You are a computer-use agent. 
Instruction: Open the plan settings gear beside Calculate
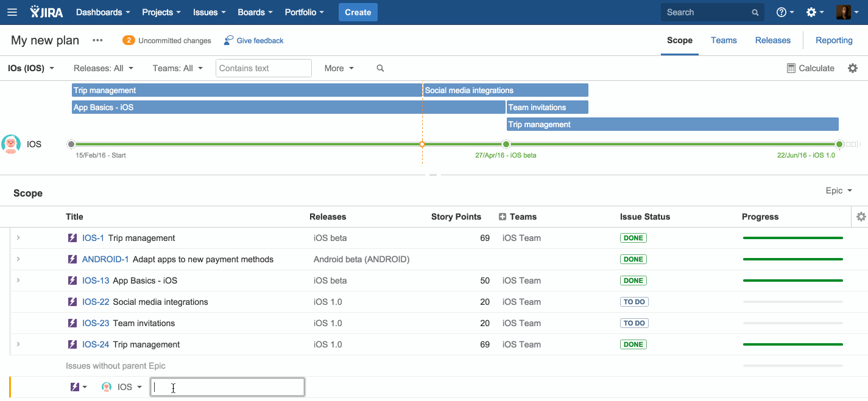coord(853,68)
